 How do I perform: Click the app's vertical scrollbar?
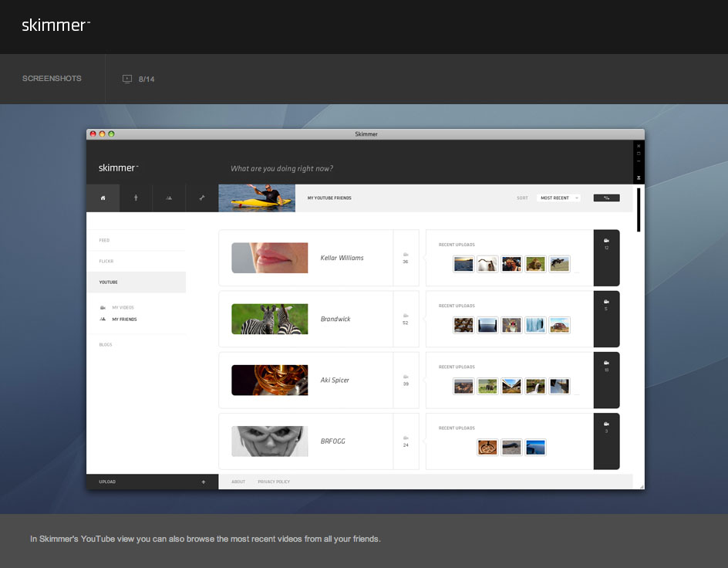coord(639,209)
